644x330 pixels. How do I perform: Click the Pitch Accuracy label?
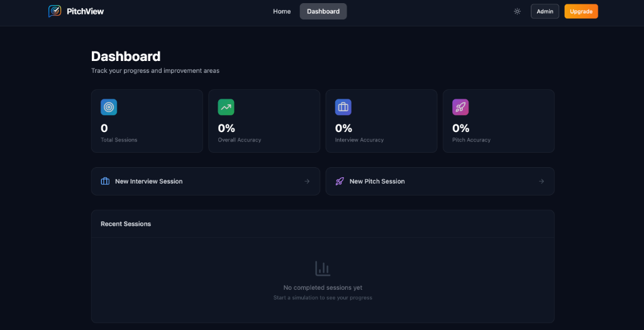pyautogui.click(x=472, y=140)
